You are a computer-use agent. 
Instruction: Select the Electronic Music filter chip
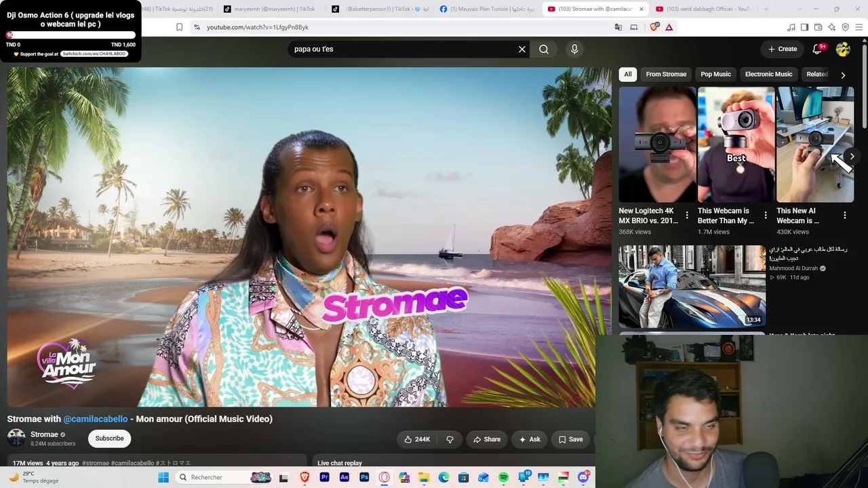tap(768, 75)
